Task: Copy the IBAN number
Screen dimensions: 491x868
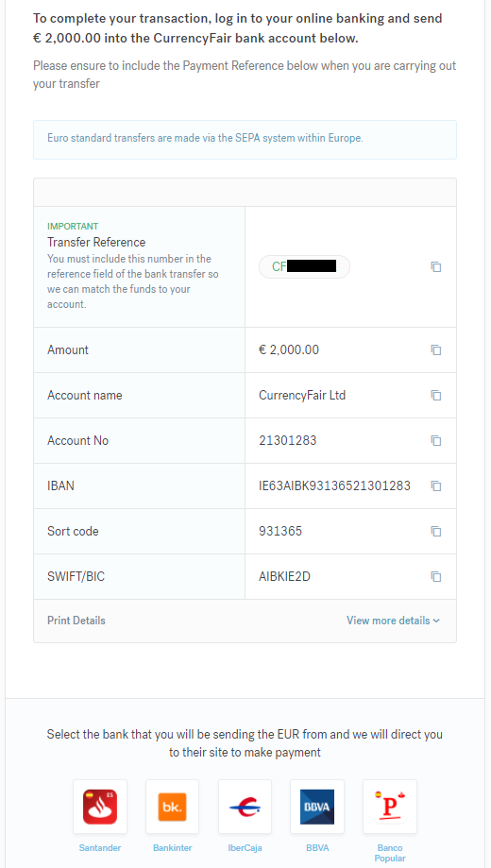Action: pos(436,486)
